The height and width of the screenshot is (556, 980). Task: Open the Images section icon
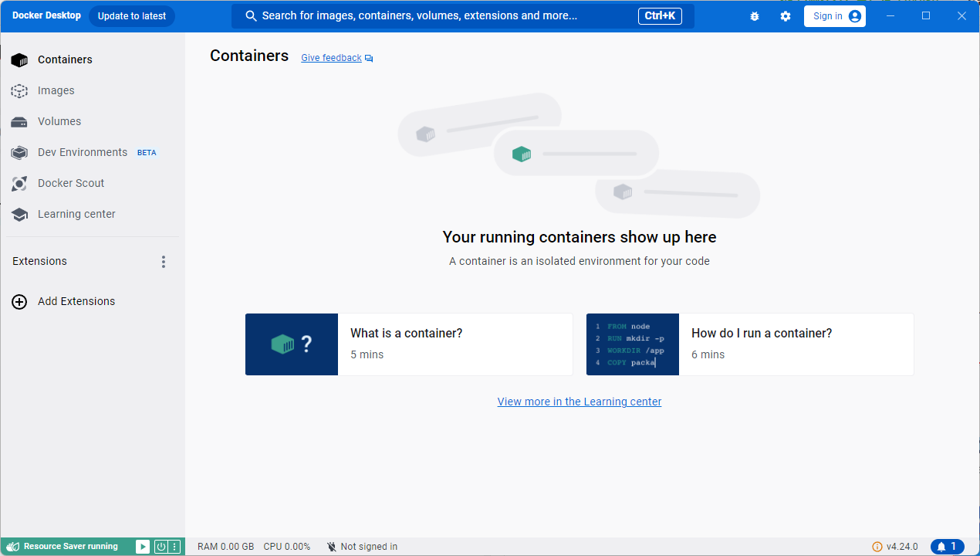pyautogui.click(x=19, y=90)
